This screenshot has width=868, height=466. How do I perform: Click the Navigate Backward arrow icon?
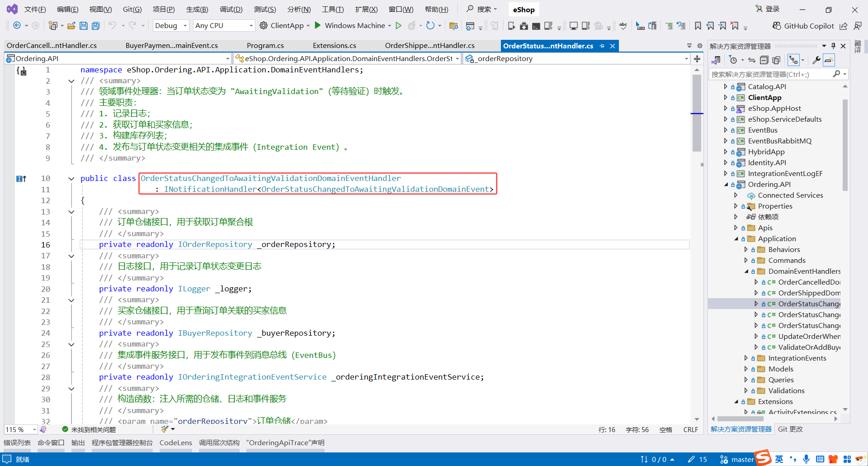click(17, 26)
